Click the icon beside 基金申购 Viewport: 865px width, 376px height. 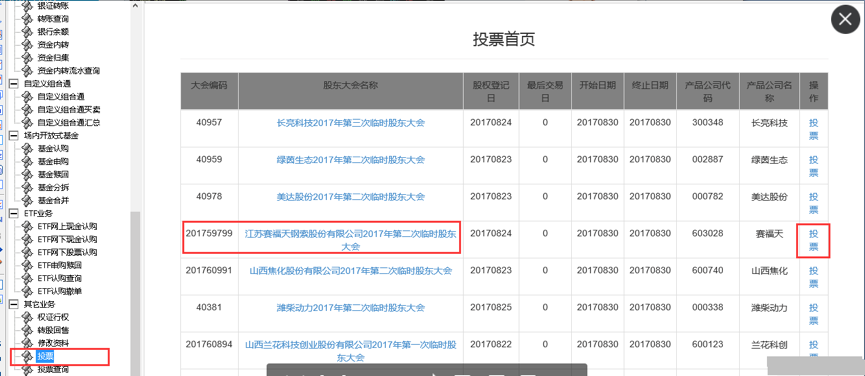click(x=28, y=162)
